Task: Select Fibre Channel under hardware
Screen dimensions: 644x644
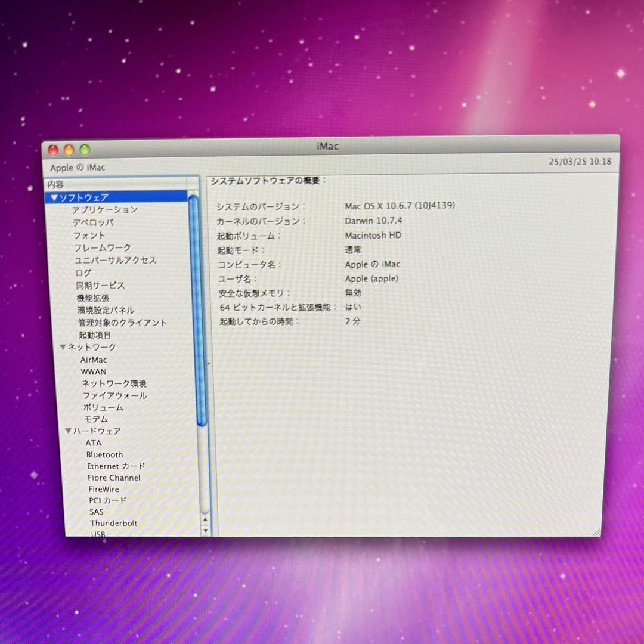Action: [114, 478]
